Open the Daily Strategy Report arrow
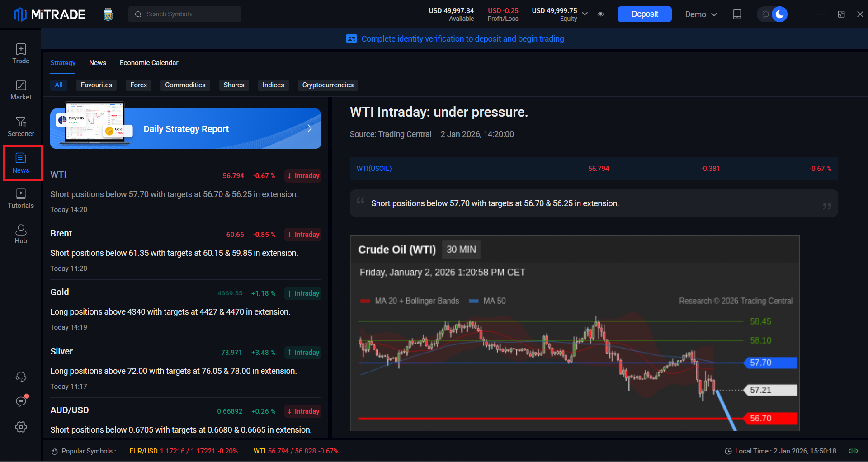 pyautogui.click(x=310, y=128)
